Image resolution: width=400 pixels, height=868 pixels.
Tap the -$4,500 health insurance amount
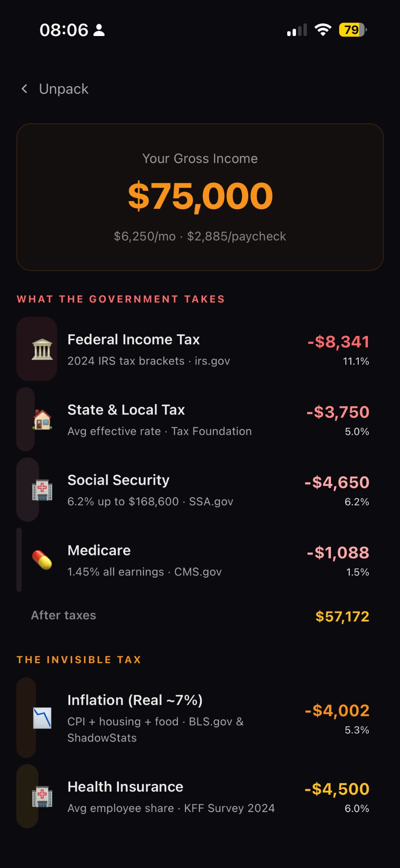(337, 789)
